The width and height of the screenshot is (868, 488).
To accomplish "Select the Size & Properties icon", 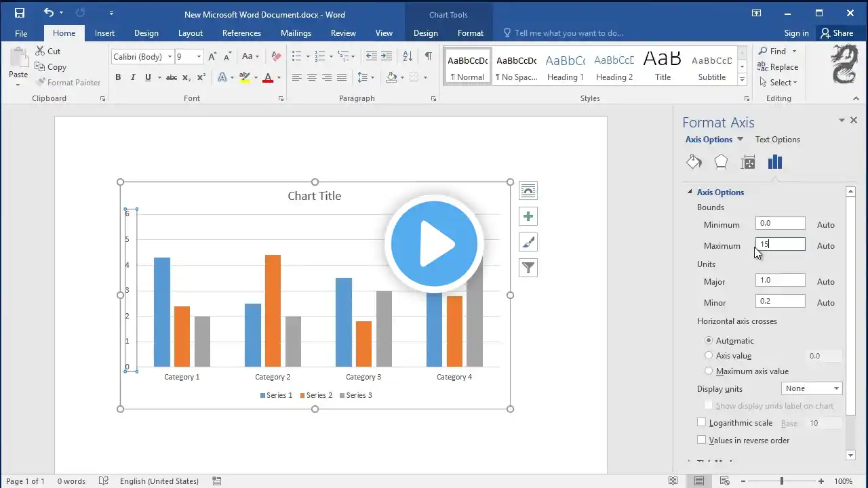I will 748,162.
